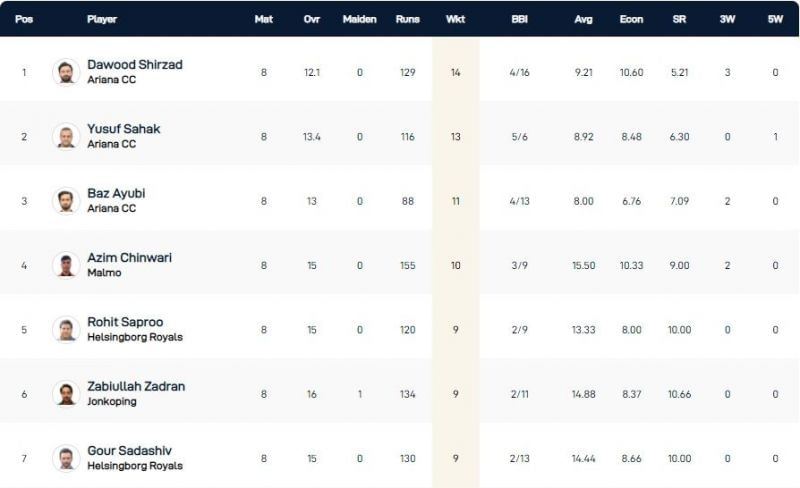Sort table by Wkt column header
The image size is (800, 488).
(455, 19)
